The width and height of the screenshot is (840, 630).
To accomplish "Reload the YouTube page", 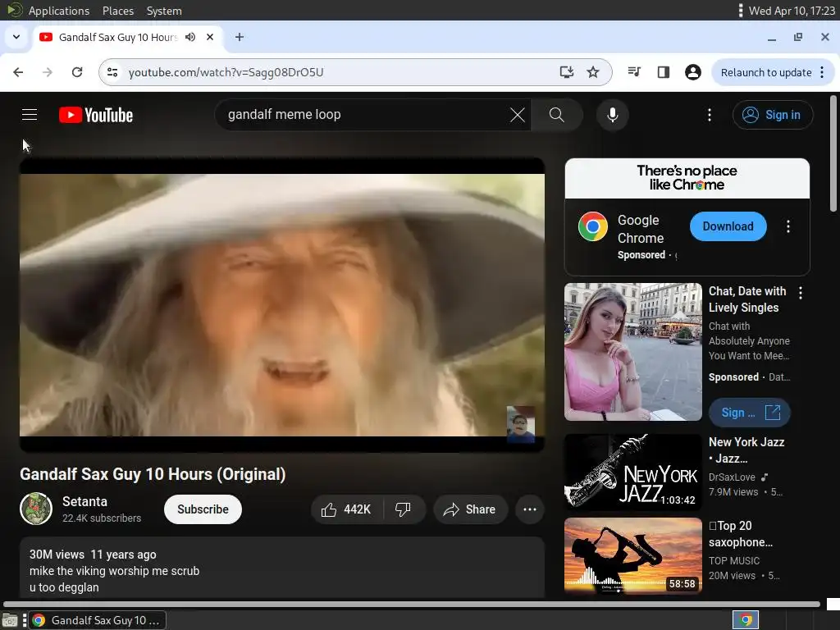I will coord(77,72).
